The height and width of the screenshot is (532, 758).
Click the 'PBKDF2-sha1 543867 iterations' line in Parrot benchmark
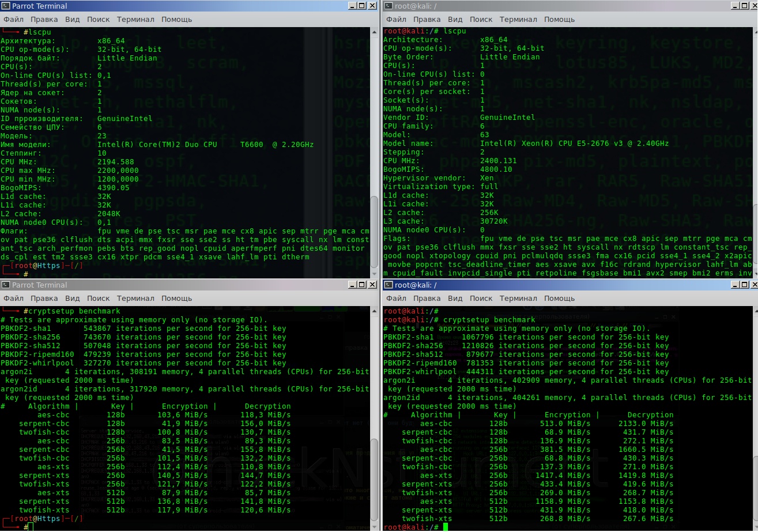click(144, 329)
